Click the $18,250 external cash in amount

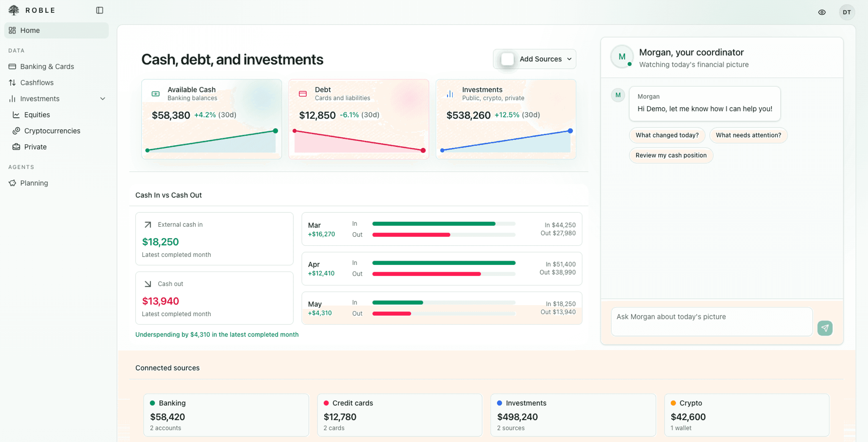(x=160, y=242)
